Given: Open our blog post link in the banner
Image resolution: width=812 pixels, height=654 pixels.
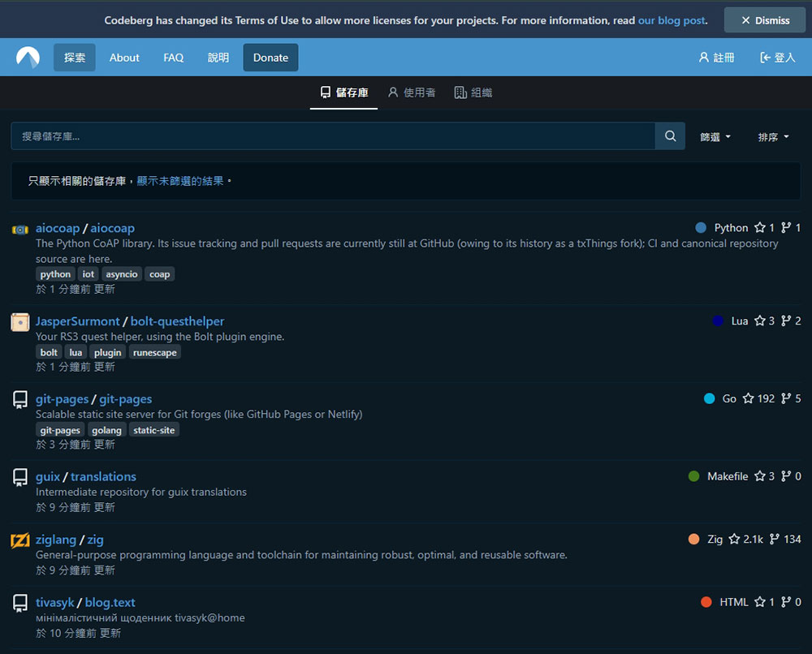Looking at the screenshot, I should [x=671, y=19].
